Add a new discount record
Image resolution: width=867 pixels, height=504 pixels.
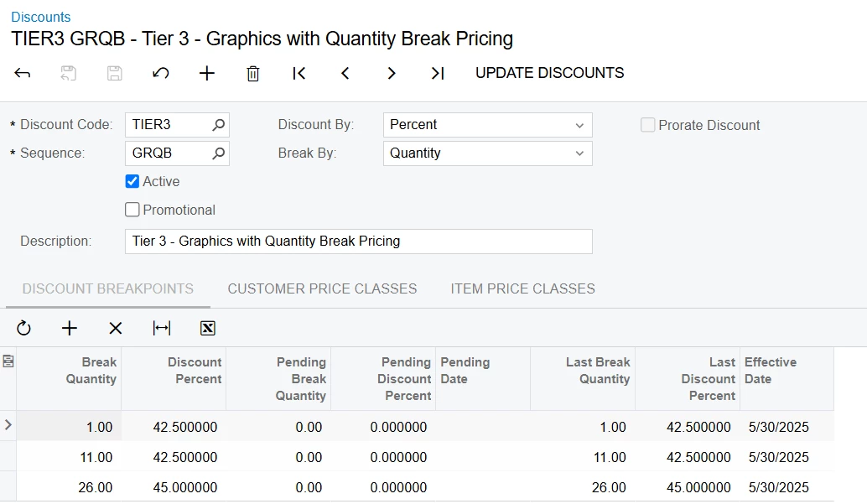pyautogui.click(x=207, y=74)
